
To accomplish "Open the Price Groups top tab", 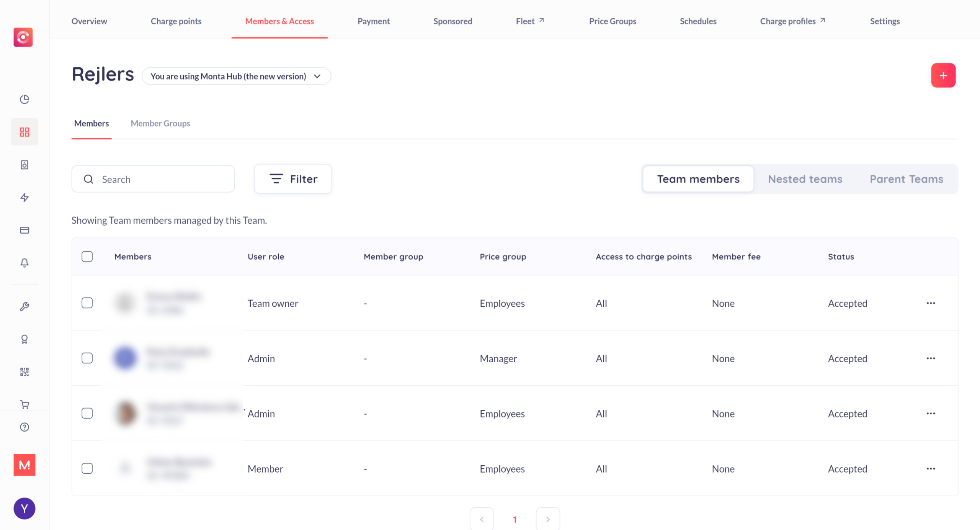I will tap(612, 21).
